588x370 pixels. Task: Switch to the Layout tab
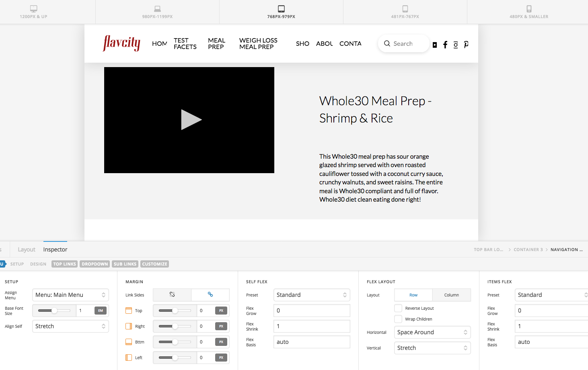[x=27, y=249]
